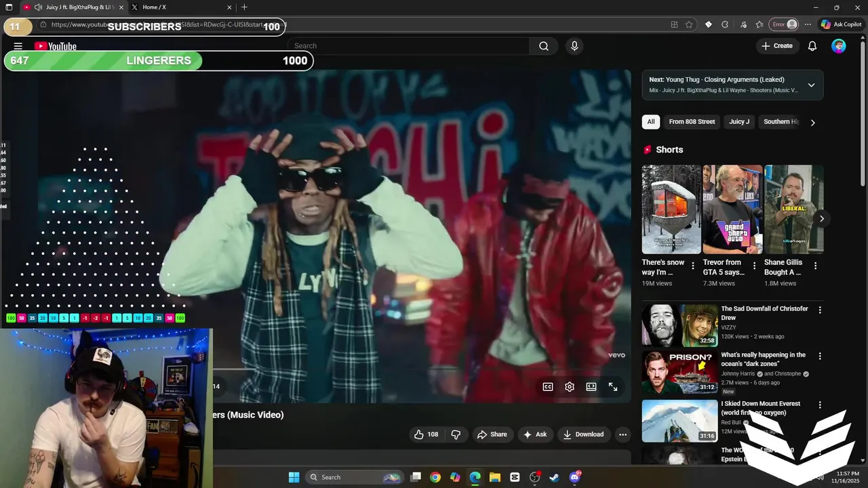Image resolution: width=868 pixels, height=488 pixels.
Task: Select the Juicy J chip
Action: tap(739, 122)
